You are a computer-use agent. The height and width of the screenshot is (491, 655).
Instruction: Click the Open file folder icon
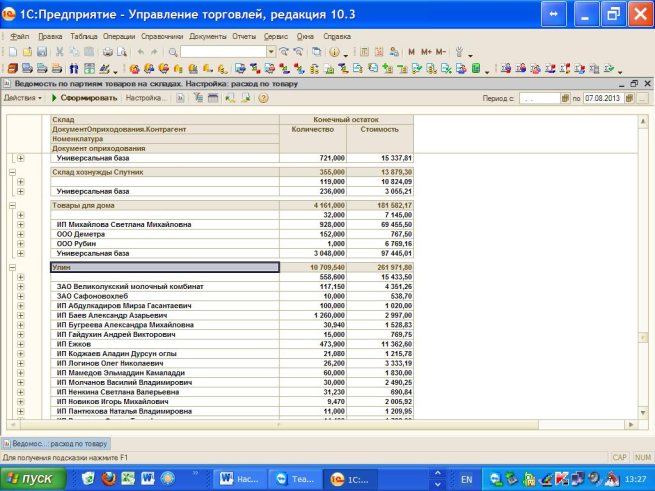coord(28,52)
